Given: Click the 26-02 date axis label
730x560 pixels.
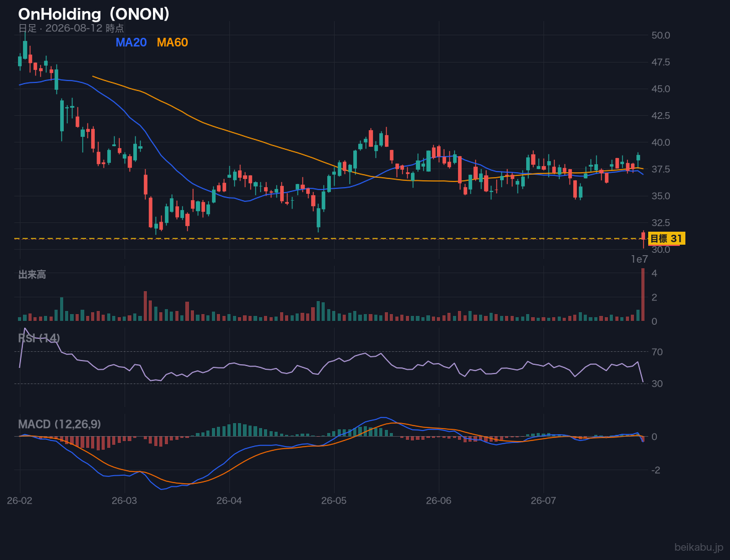Looking at the screenshot, I should pos(20,501).
